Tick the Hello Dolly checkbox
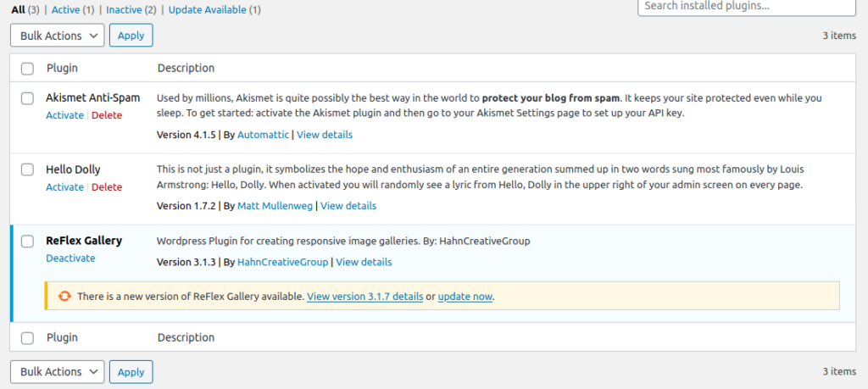This screenshot has width=868, height=389. tap(27, 169)
